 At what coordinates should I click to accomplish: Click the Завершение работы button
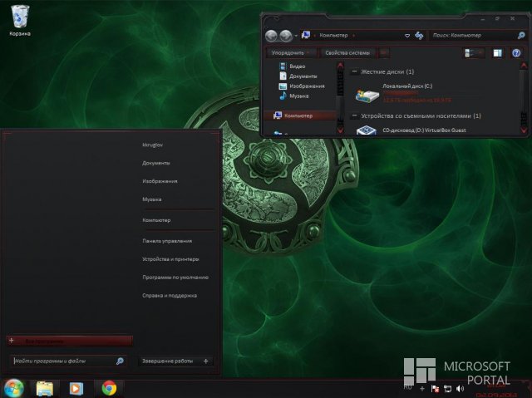tap(168, 361)
